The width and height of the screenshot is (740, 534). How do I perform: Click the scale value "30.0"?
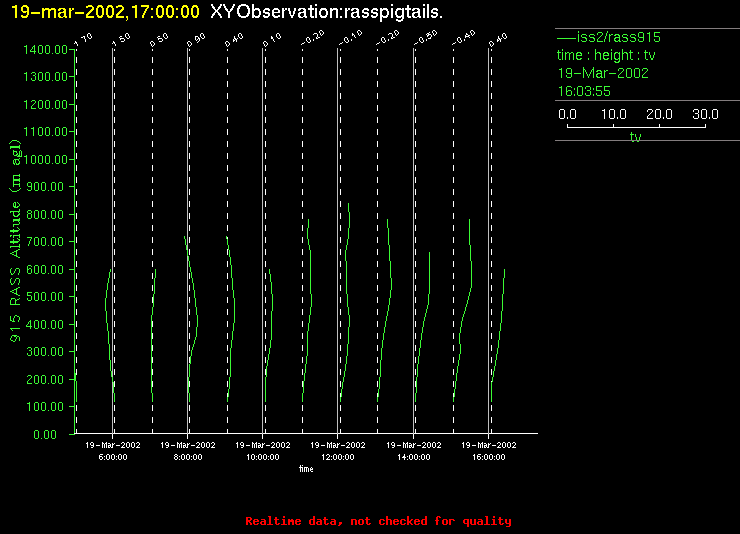[705, 114]
